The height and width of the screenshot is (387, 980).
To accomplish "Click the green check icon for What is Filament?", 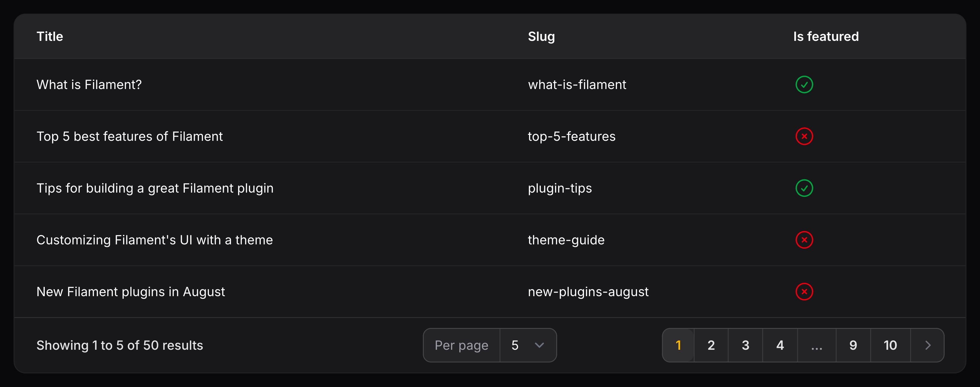I will tap(804, 84).
